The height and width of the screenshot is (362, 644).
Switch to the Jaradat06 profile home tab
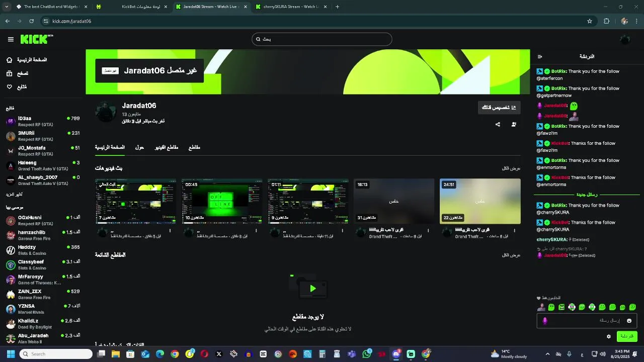click(x=110, y=147)
